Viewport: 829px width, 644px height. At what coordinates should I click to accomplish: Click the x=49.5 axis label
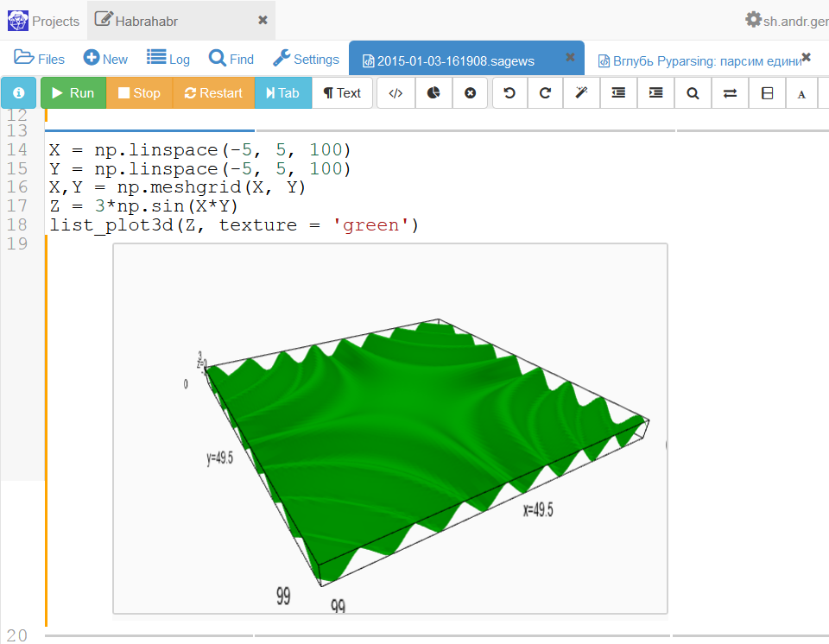538,509
